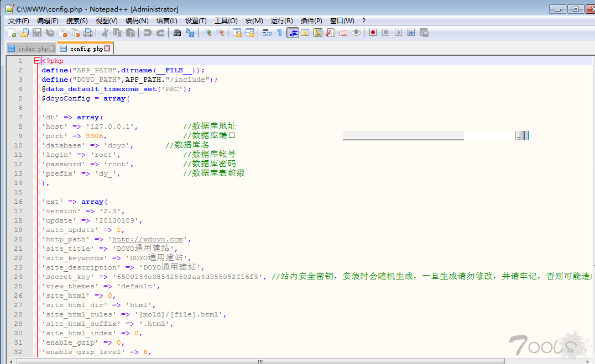This screenshot has width=595, height=364.
Task: Click the '20130109' update value
Action: tap(117, 221)
